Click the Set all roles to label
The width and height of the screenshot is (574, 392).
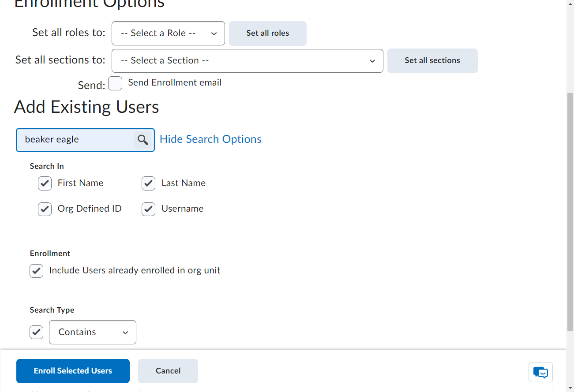[x=69, y=33]
